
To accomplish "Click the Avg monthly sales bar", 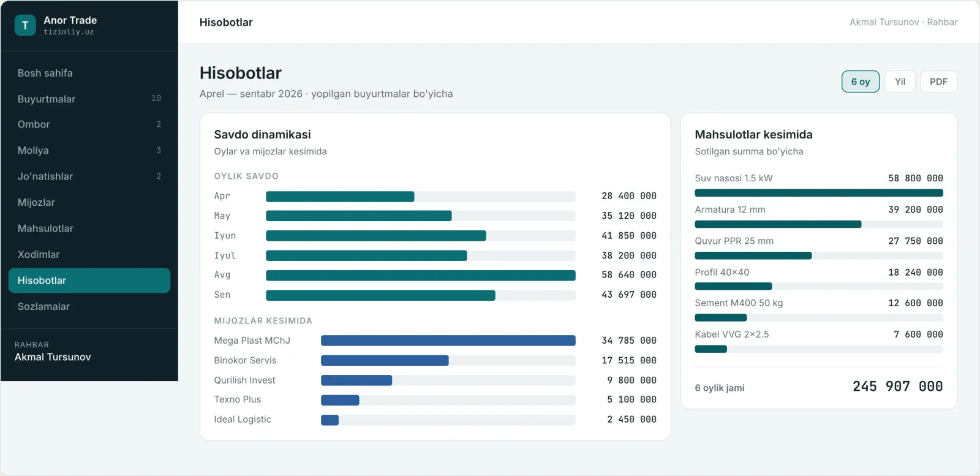I will pyautogui.click(x=421, y=275).
